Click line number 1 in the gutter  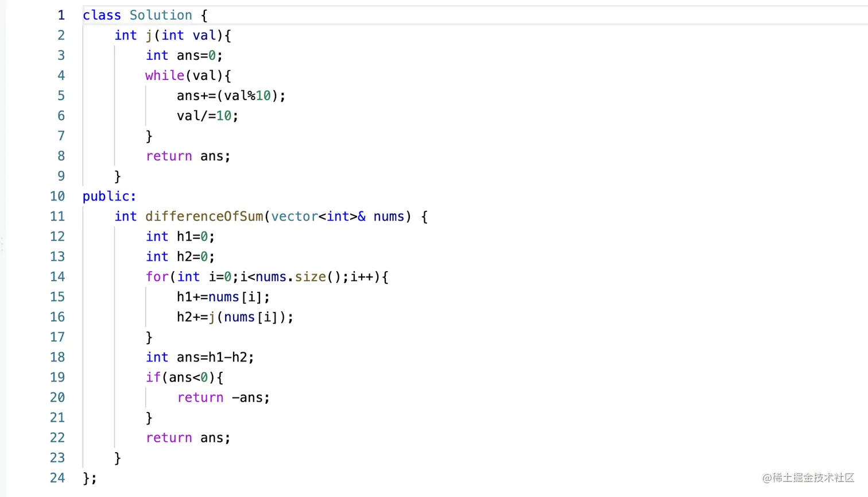[x=61, y=15]
